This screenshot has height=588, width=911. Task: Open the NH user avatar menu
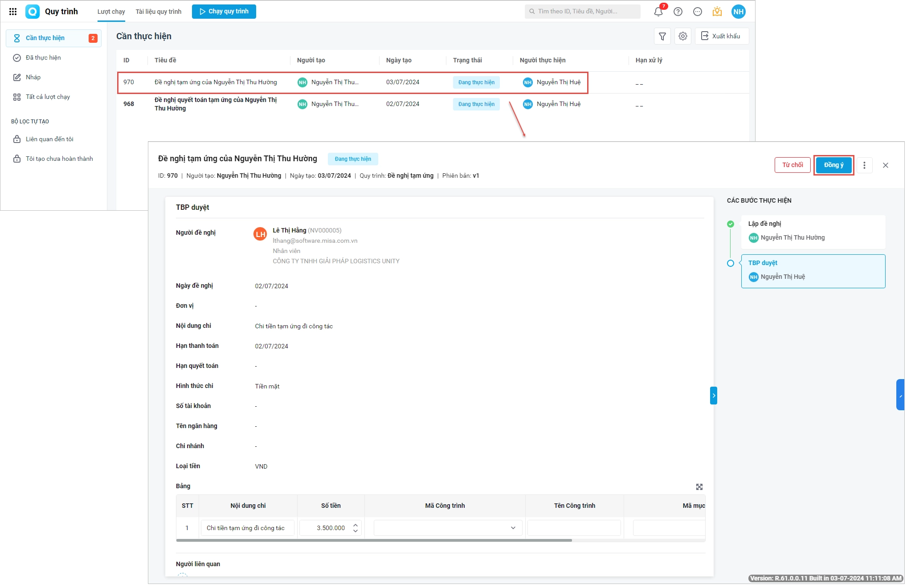click(738, 12)
